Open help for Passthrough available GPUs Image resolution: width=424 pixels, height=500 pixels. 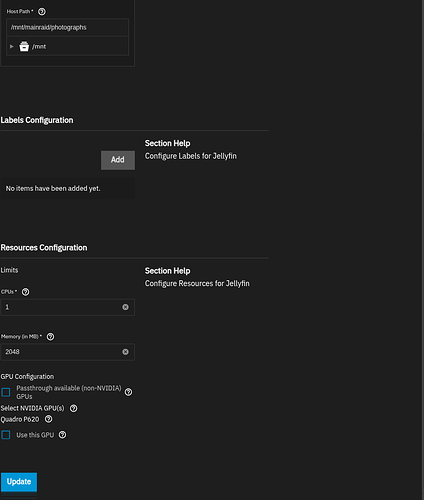click(128, 392)
